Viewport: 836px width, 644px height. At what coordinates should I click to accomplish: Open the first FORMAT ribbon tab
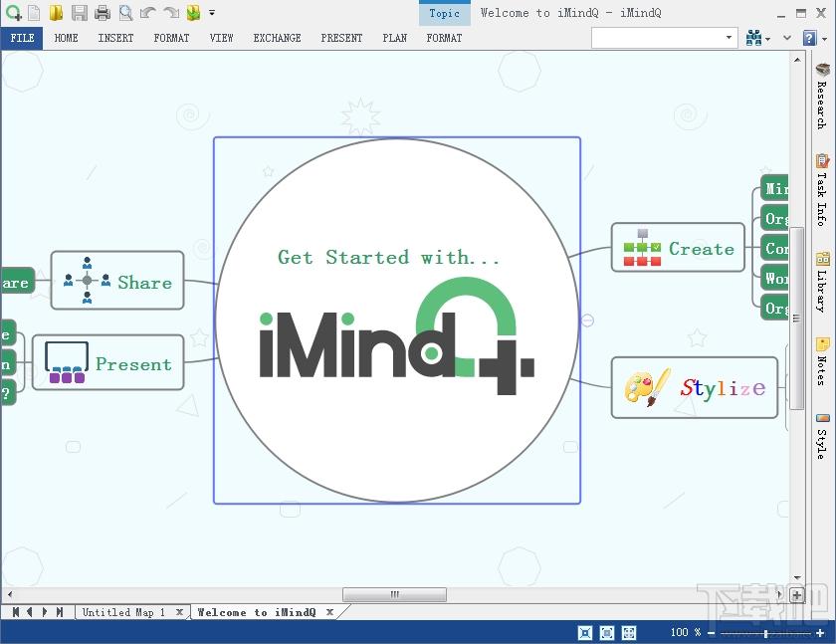[171, 38]
